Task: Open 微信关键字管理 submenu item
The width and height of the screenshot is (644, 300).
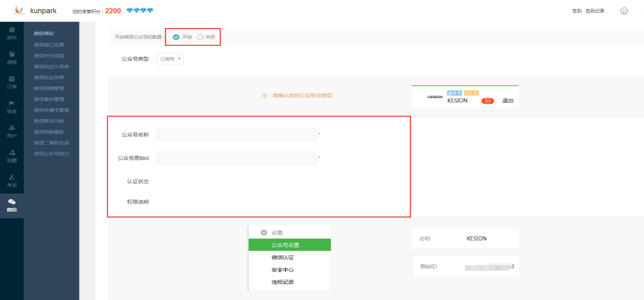Action: [51, 110]
